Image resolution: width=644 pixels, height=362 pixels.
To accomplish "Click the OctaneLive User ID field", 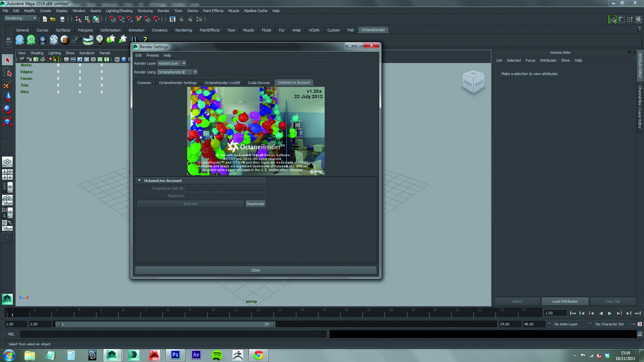I will [224, 188].
